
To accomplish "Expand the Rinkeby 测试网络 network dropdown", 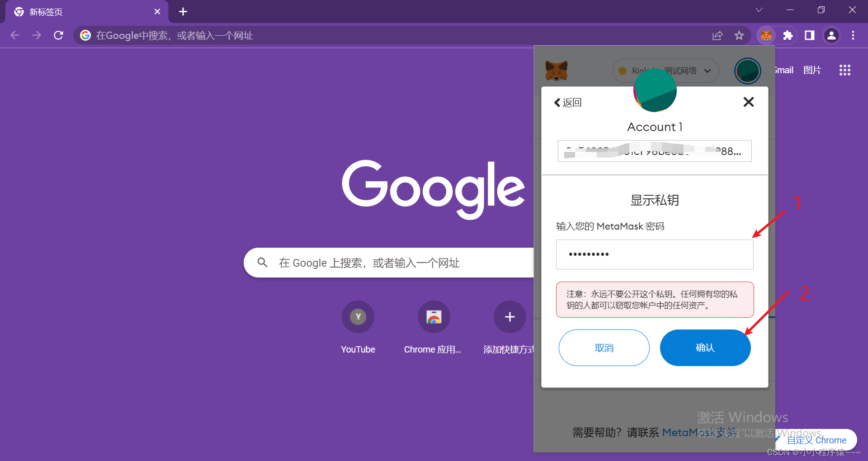I will click(x=665, y=71).
